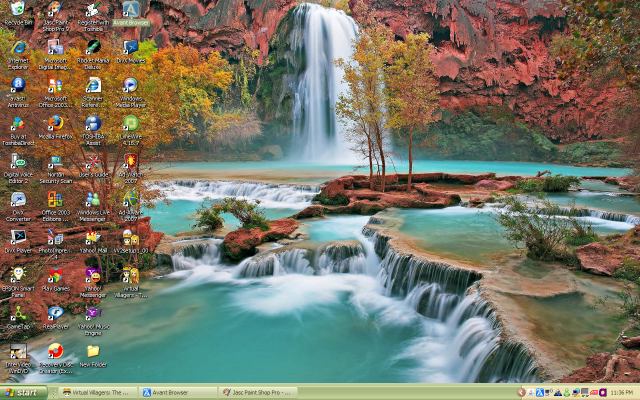This screenshot has width=640, height=400.
Task: Launch Jasc Paint Shop Pro 9 shortcut
Action: click(x=55, y=11)
